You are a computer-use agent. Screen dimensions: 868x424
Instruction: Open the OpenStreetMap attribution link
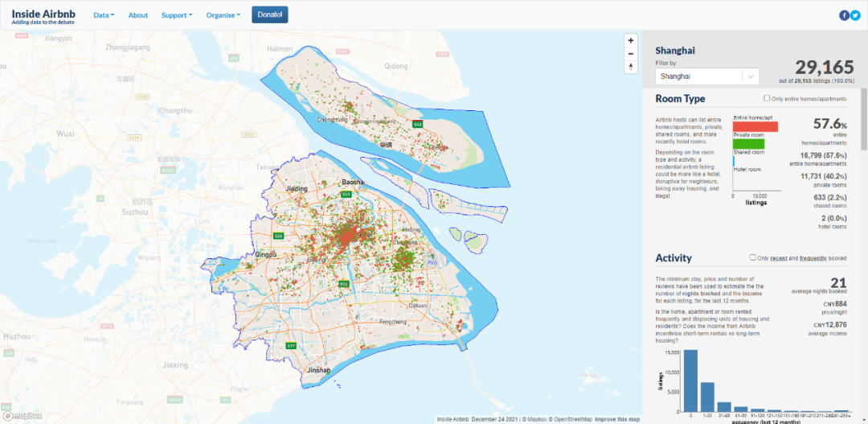(571, 419)
